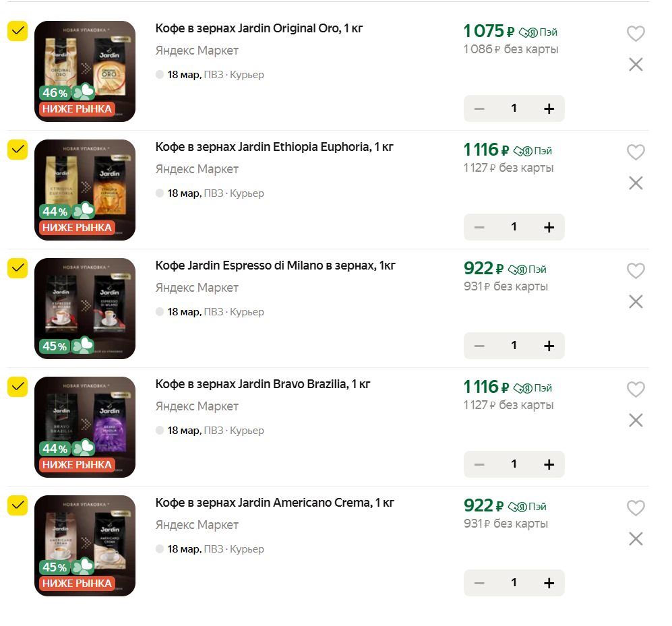Viewport: 672px width, 626px height.
Task: Decrease quantity of Jardin Ethiopia Euphoria
Action: coord(479,227)
